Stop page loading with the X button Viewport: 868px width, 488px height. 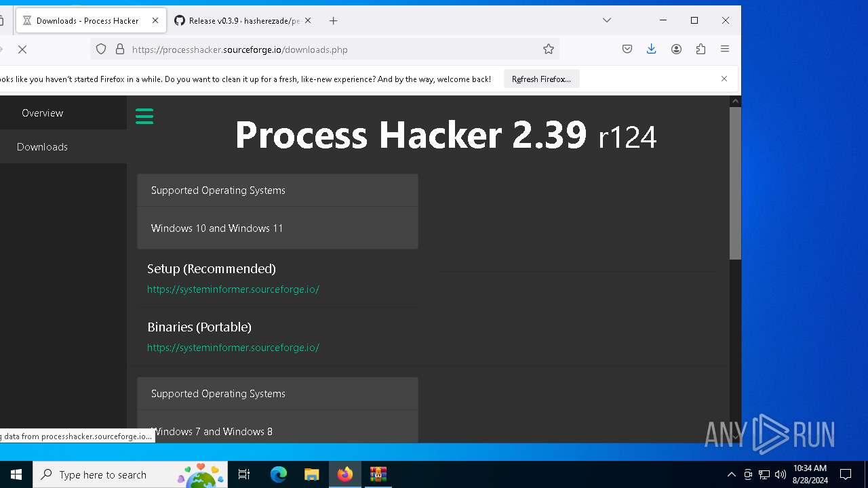coord(22,49)
